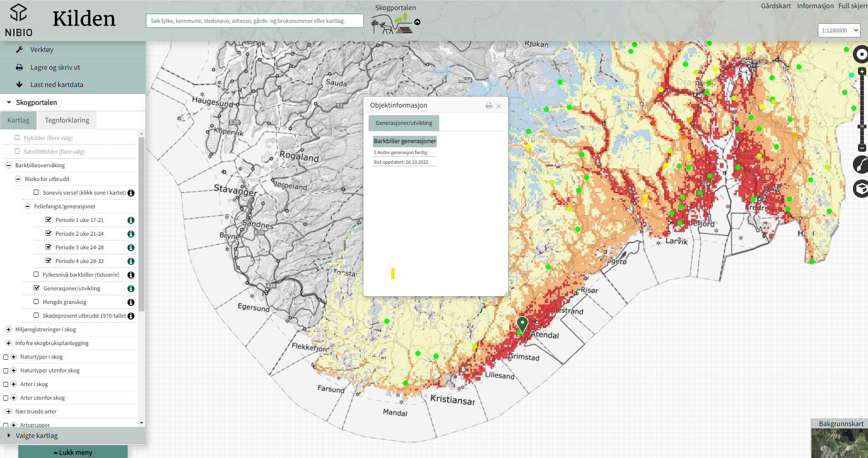Open the map scale 1:1280000 dropdown

(x=839, y=31)
